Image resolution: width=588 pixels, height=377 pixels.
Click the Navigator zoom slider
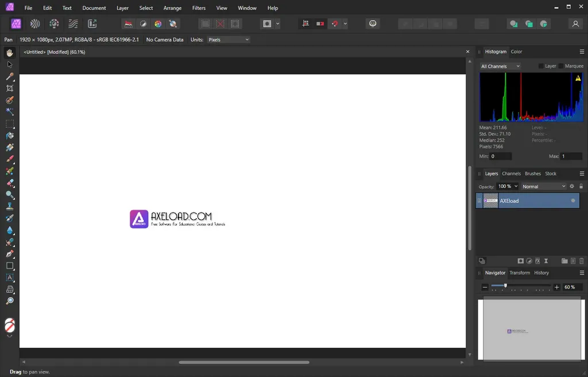pyautogui.click(x=520, y=286)
